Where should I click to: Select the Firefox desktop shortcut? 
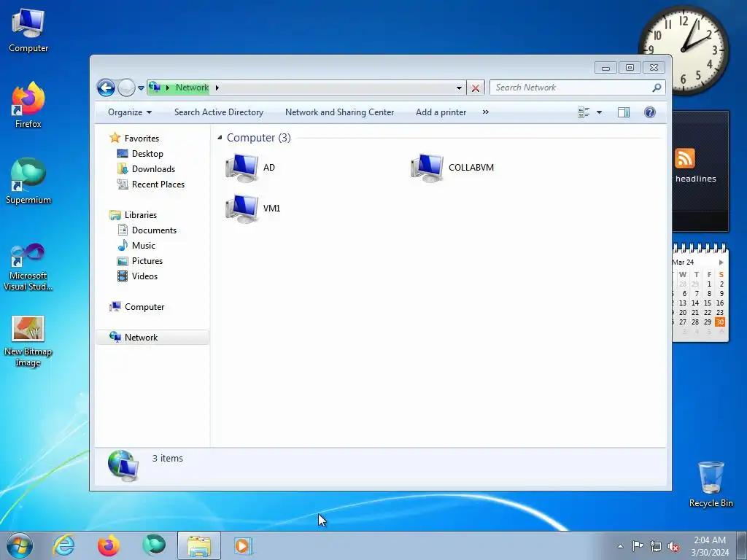point(28,105)
